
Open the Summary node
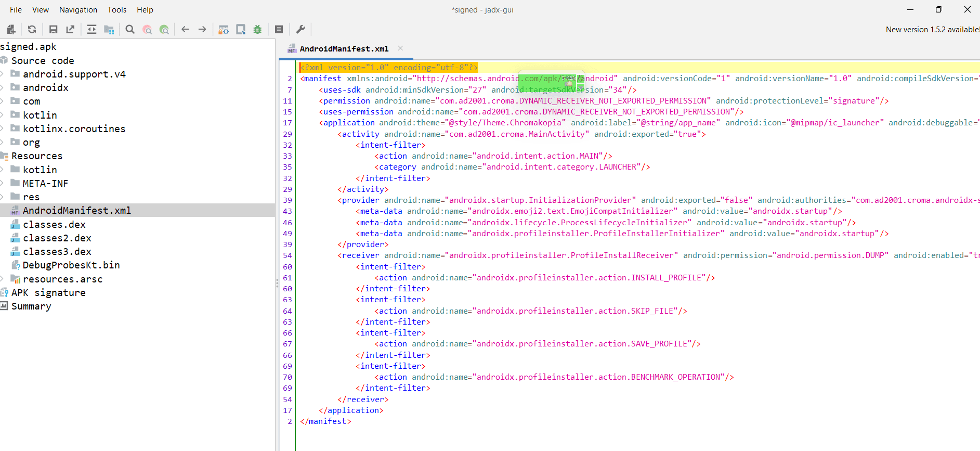pyautogui.click(x=31, y=306)
